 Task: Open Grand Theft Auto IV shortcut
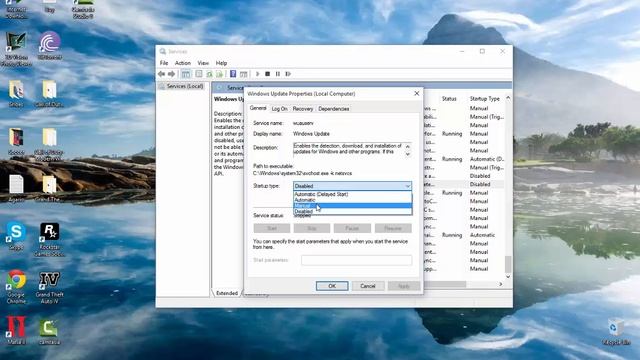(x=49, y=287)
